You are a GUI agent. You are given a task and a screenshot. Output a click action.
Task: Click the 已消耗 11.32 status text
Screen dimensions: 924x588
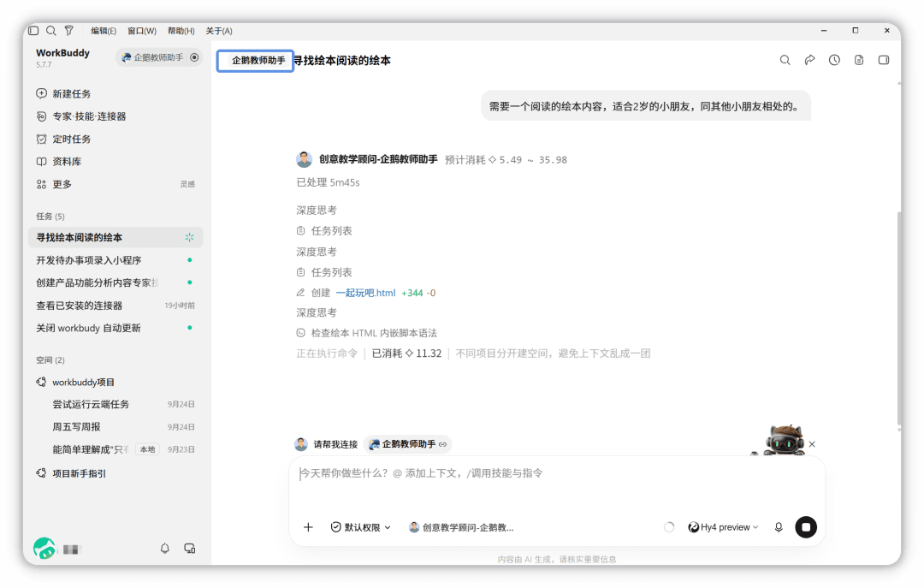[406, 353]
